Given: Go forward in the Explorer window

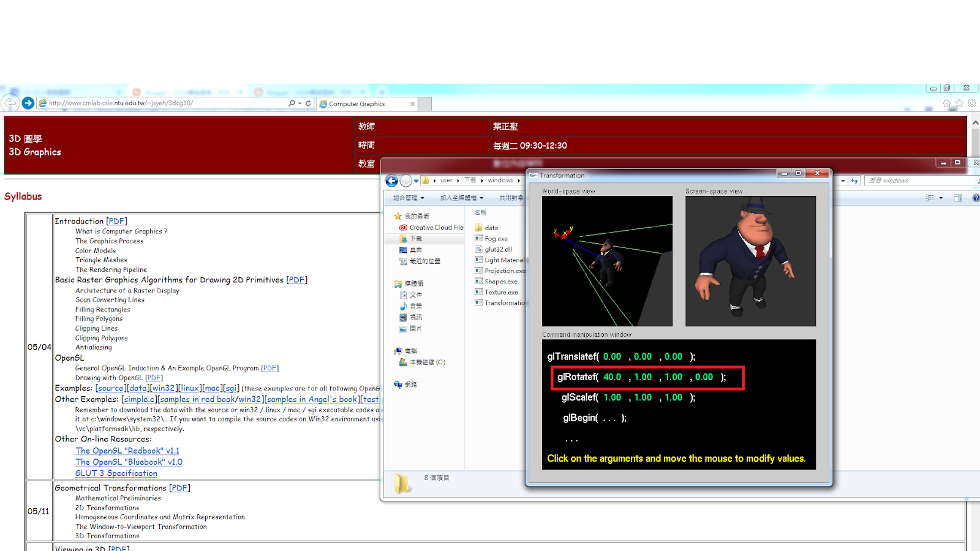Looking at the screenshot, I should tap(405, 181).
